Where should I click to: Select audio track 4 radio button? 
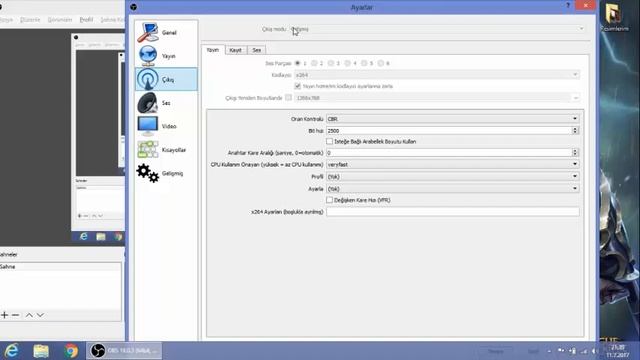[x=348, y=63]
